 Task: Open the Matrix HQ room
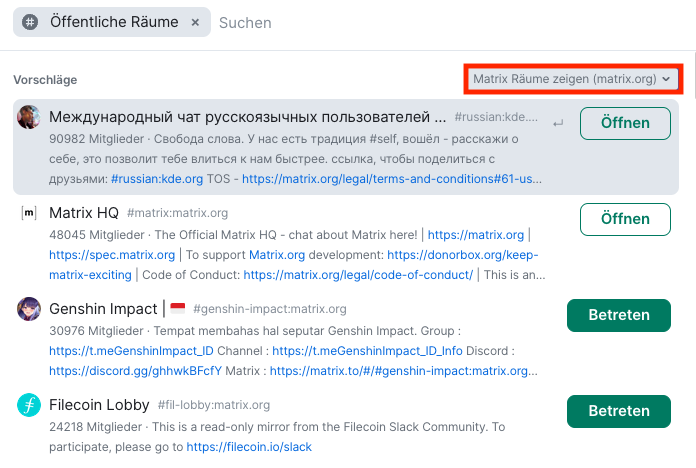tap(625, 219)
